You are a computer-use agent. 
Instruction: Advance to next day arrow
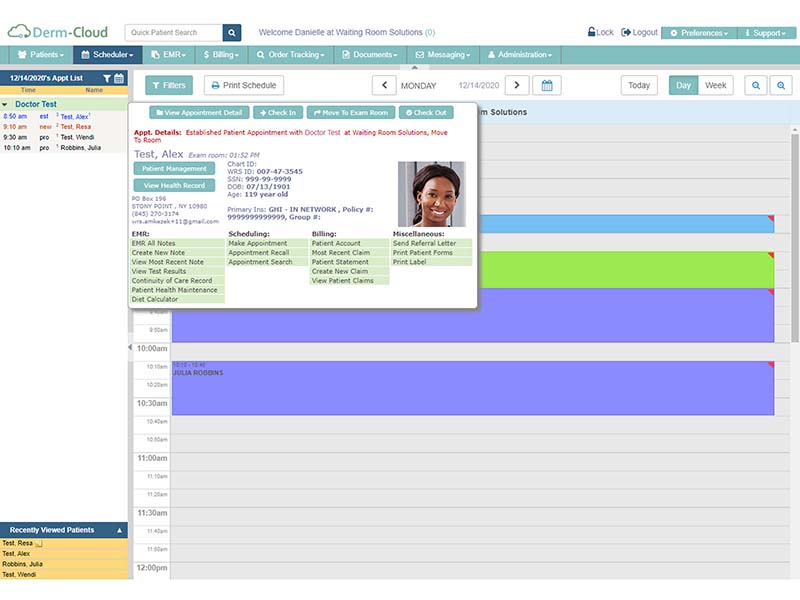517,85
